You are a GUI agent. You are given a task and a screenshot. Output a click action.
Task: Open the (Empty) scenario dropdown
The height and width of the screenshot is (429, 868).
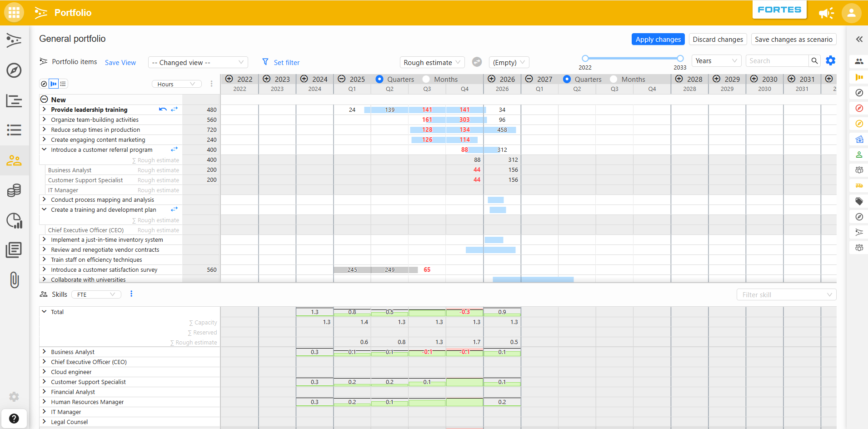[x=509, y=62]
